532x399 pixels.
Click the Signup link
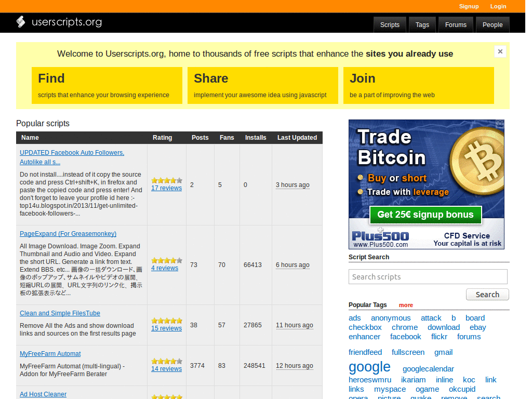pos(469,6)
